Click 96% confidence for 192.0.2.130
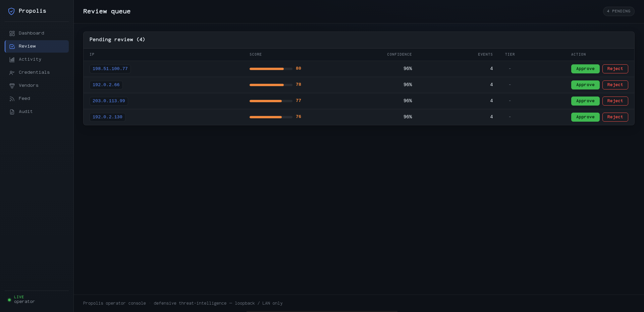The height and width of the screenshot is (312, 644). click(x=408, y=117)
